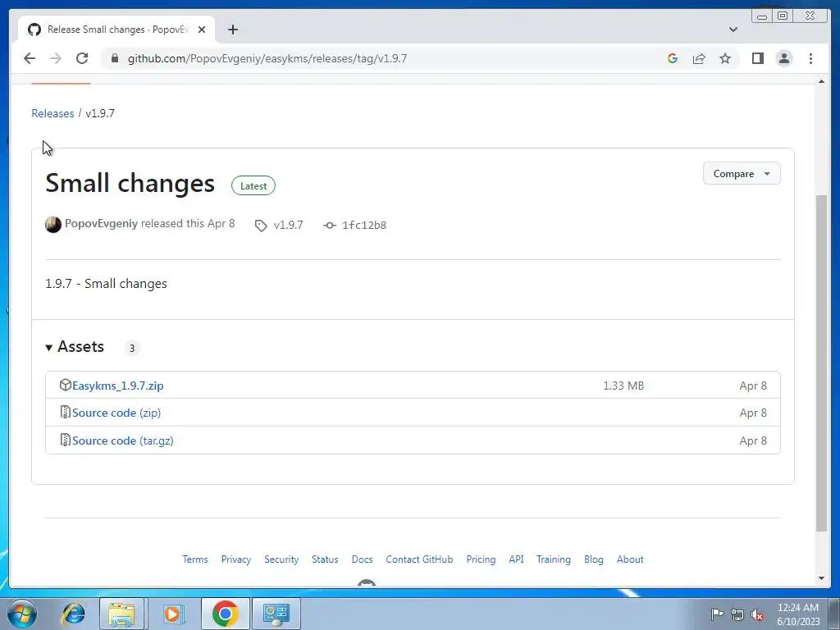Click the 1.33 MB file size
Image resolution: width=840 pixels, height=630 pixels.
(x=623, y=386)
